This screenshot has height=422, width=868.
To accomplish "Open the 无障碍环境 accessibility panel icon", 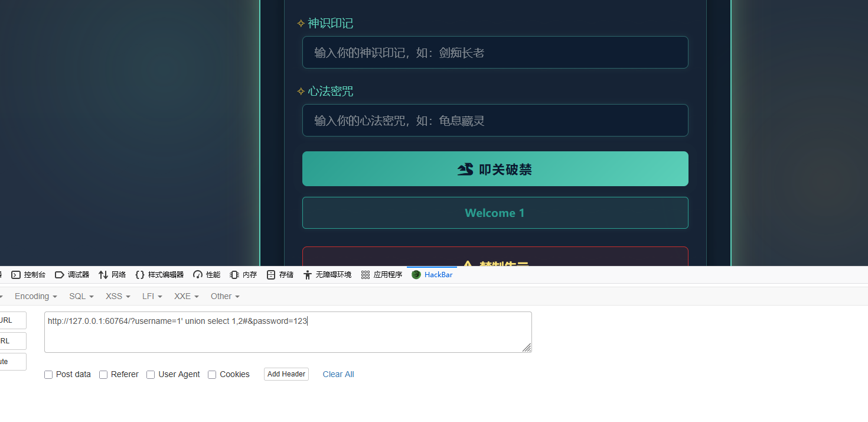I will pos(307,275).
